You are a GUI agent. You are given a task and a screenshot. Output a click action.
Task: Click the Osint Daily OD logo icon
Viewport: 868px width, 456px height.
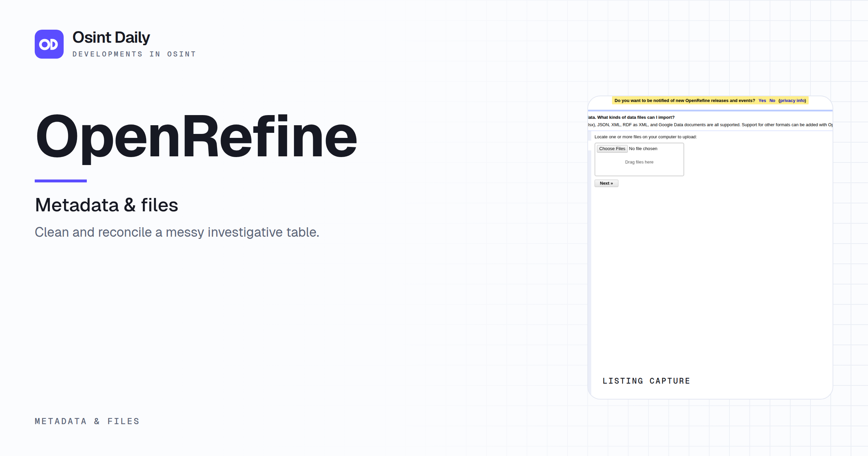click(x=49, y=44)
